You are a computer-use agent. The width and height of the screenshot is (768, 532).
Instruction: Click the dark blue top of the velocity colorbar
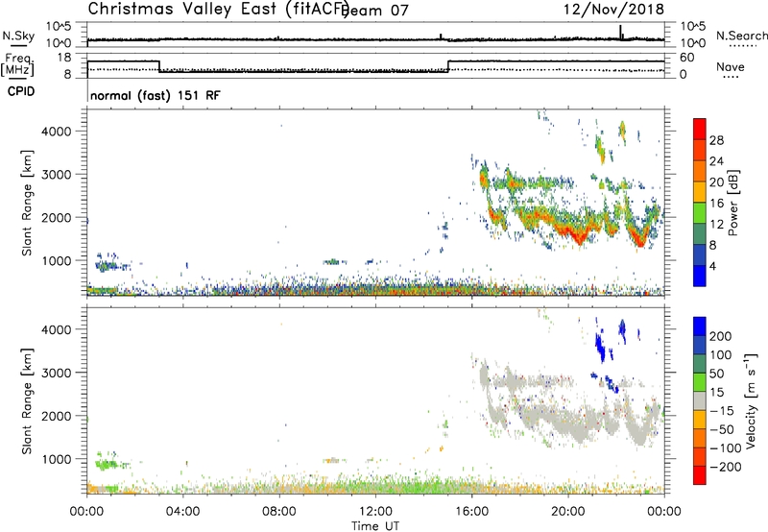700,326
